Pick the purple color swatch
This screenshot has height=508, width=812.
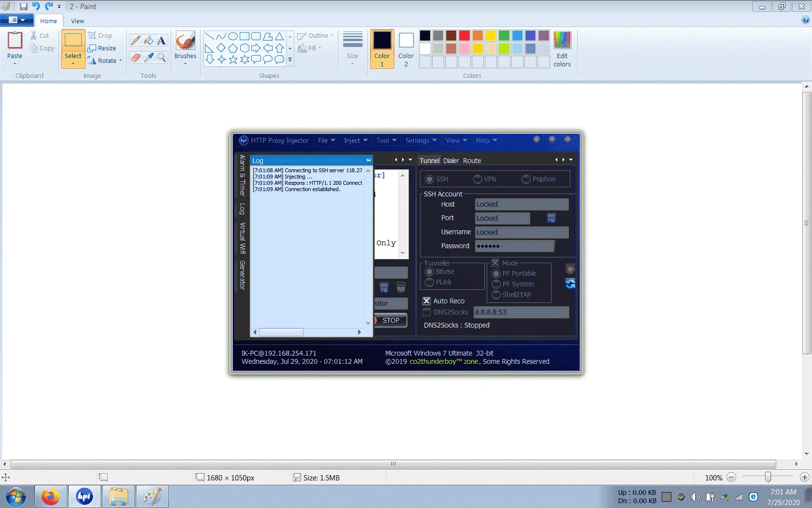pyautogui.click(x=544, y=35)
